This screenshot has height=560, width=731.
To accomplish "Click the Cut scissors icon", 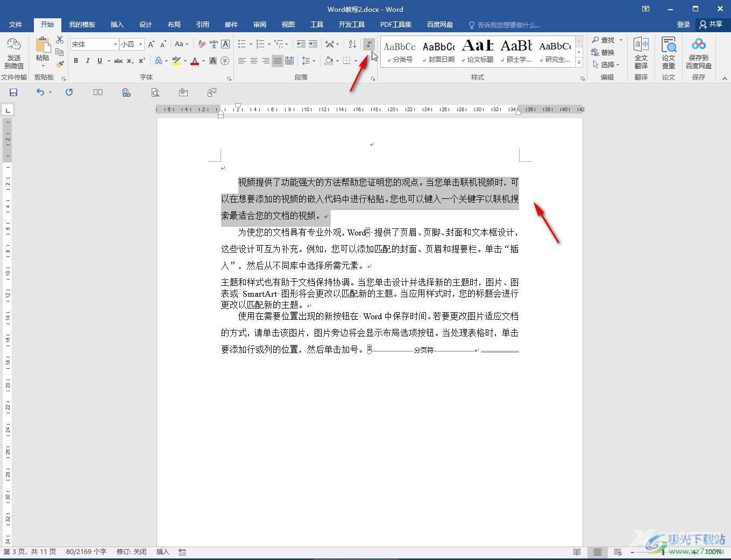I will 60,40.
